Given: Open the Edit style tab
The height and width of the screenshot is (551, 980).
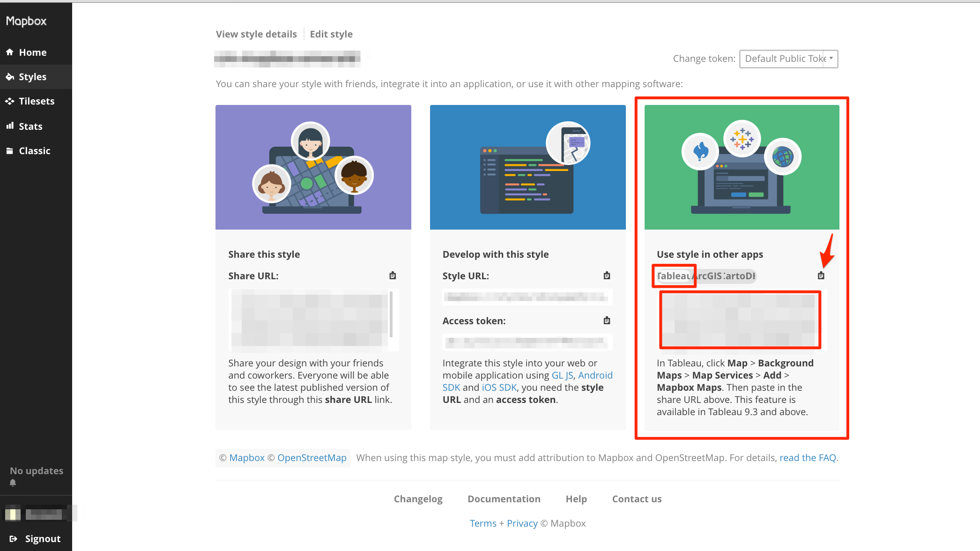Looking at the screenshot, I should [x=331, y=34].
